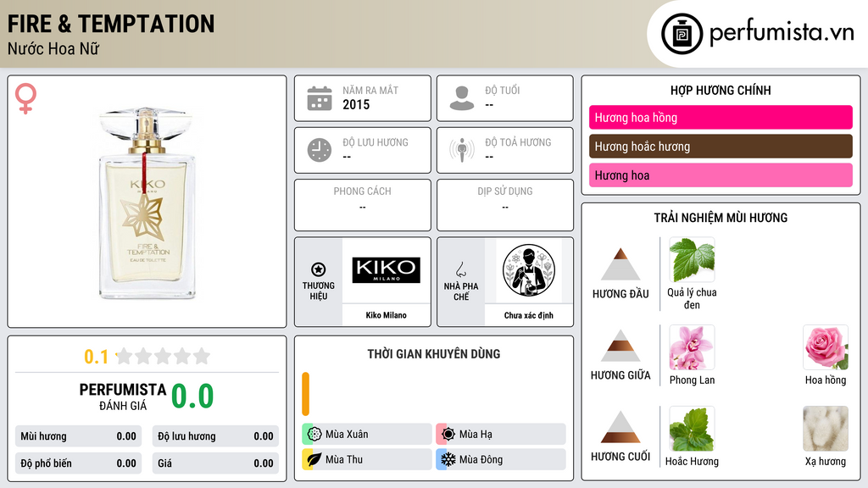Click the Chưa xác định perfumer label
The height and width of the screenshot is (488, 868).
pyautogui.click(x=529, y=315)
